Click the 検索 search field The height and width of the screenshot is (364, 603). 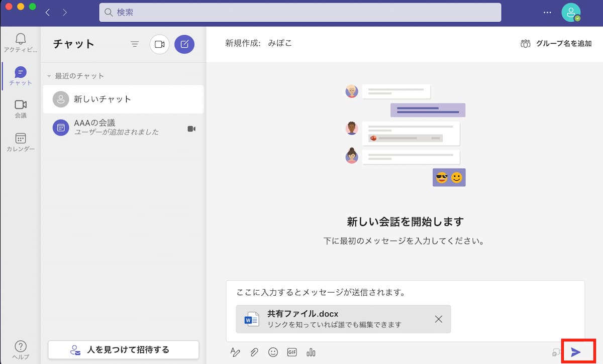click(x=300, y=13)
